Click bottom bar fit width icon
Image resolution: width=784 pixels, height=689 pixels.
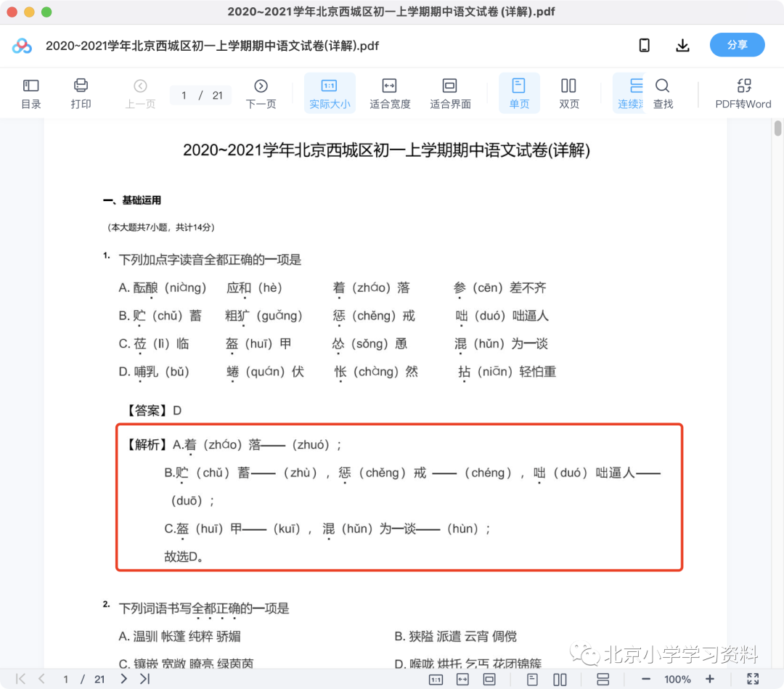click(x=462, y=679)
